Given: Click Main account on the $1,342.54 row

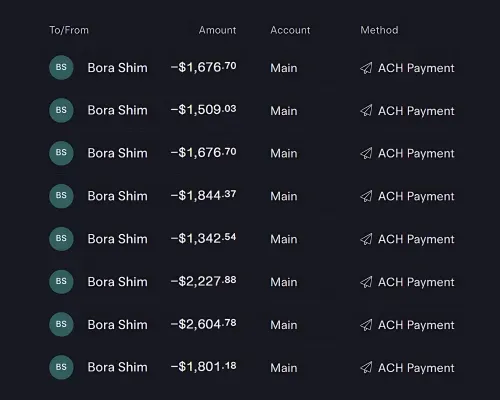Looking at the screenshot, I should point(284,239).
